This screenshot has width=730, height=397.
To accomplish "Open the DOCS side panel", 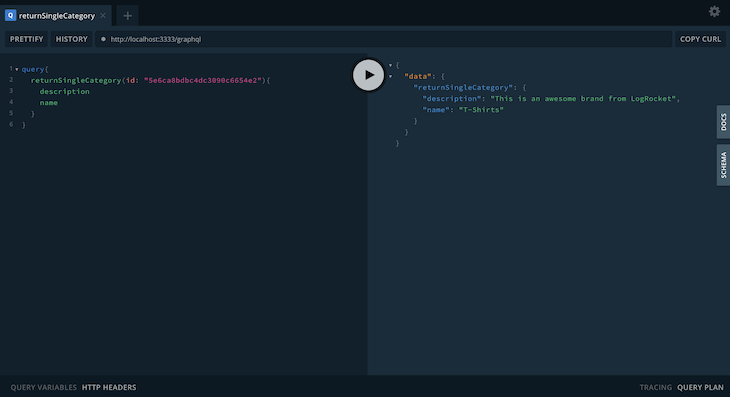I will 723,122.
